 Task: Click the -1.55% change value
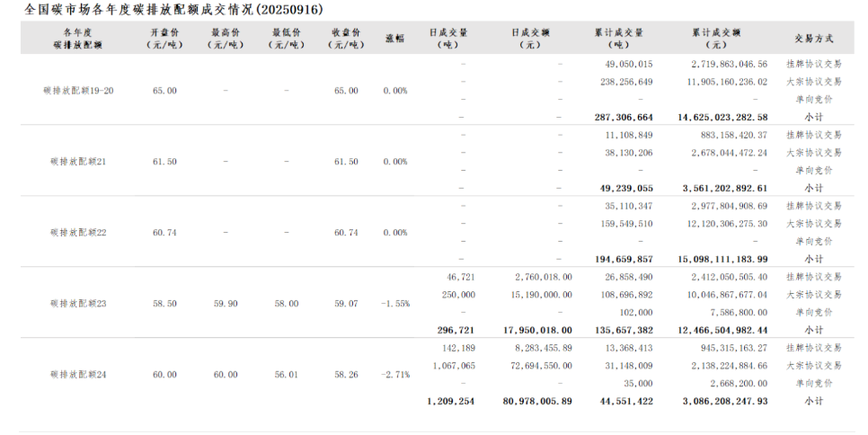[x=394, y=304]
